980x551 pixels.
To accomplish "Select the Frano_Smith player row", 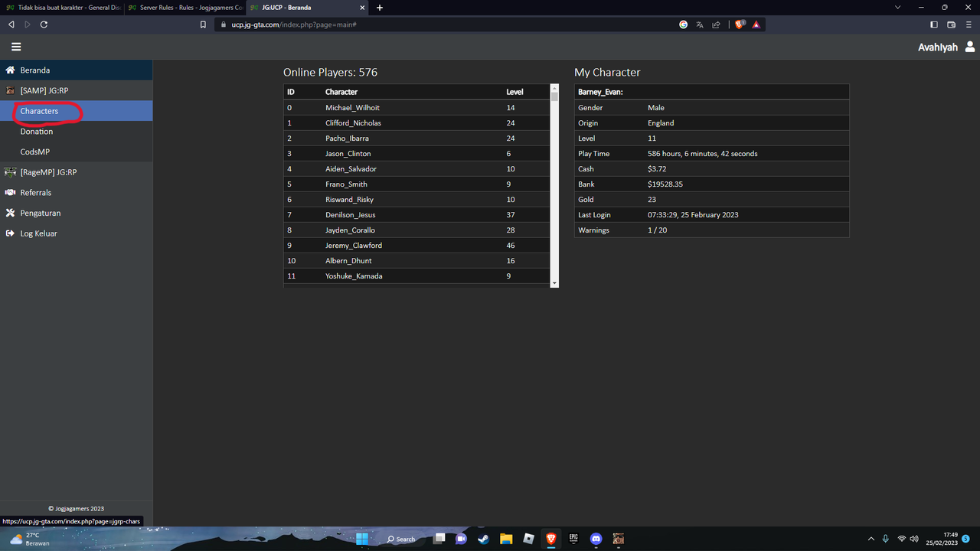I will pos(416,184).
